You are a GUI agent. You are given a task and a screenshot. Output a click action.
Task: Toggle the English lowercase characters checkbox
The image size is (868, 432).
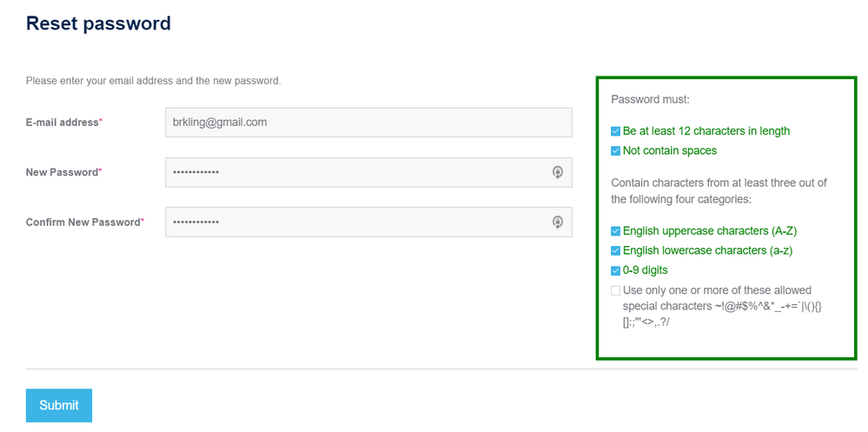click(615, 251)
